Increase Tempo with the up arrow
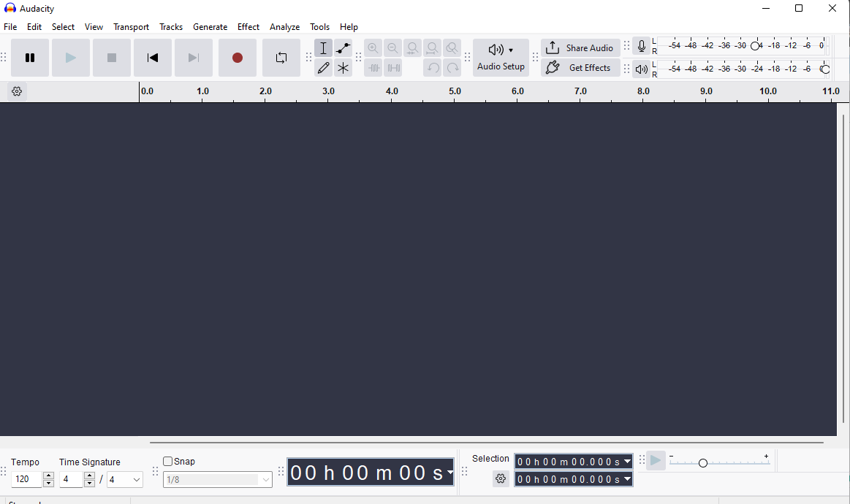This screenshot has width=850, height=504. point(48,476)
